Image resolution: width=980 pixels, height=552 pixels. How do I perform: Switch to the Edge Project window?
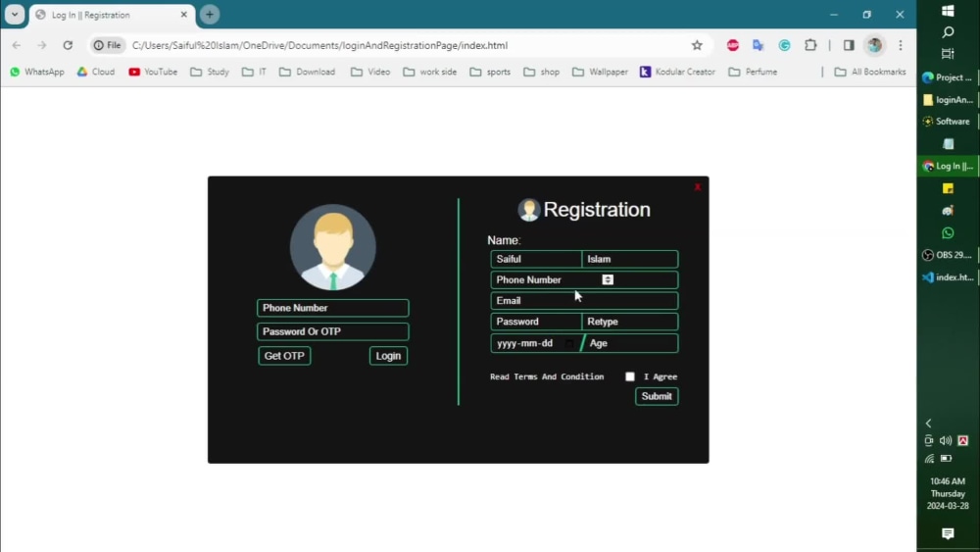pos(948,77)
